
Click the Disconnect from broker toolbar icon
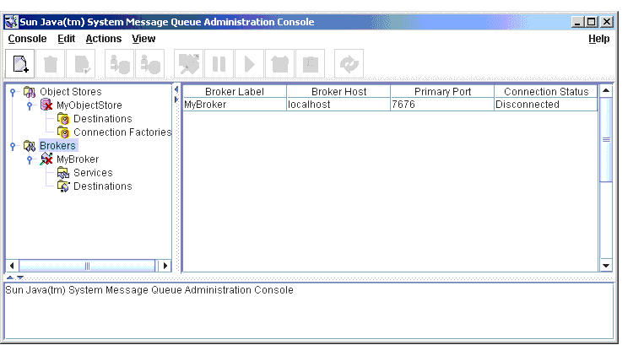tap(150, 64)
